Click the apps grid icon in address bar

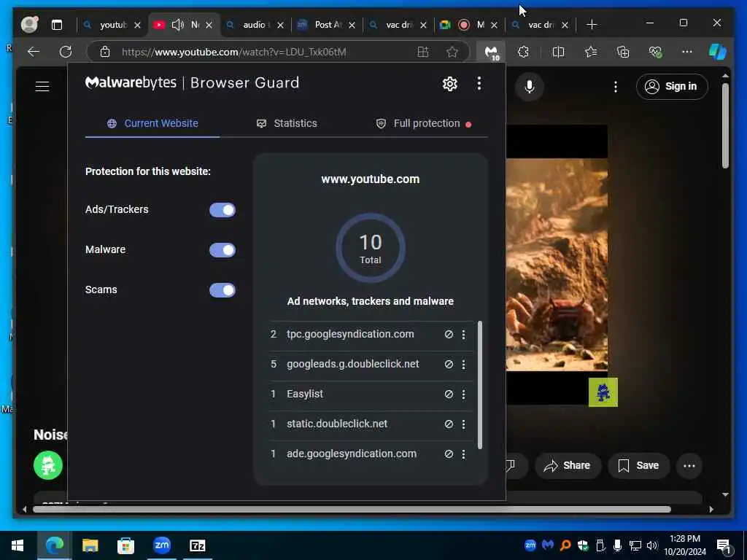tap(422, 52)
